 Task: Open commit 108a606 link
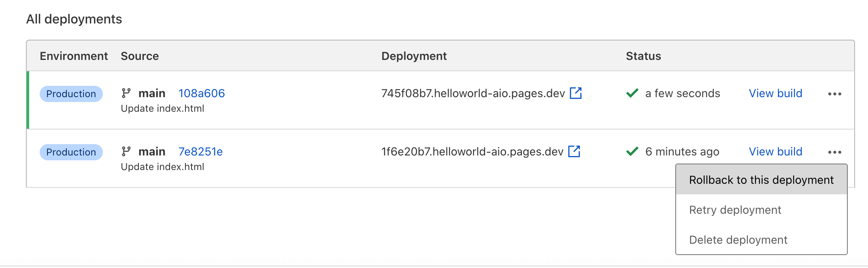[x=201, y=94]
